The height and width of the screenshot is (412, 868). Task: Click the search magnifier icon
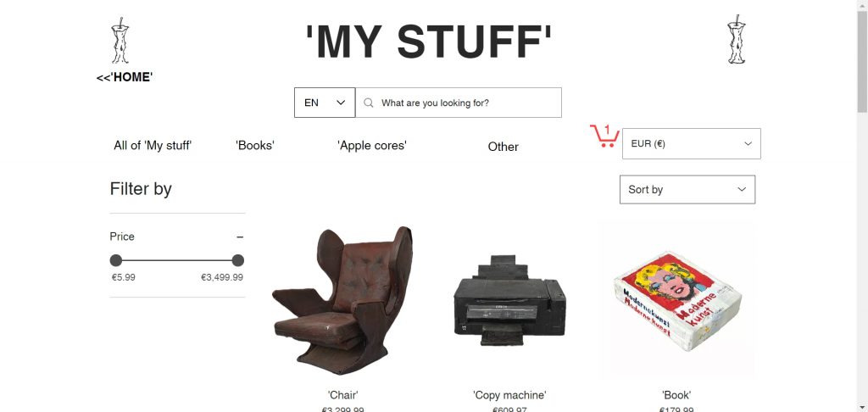(x=368, y=103)
